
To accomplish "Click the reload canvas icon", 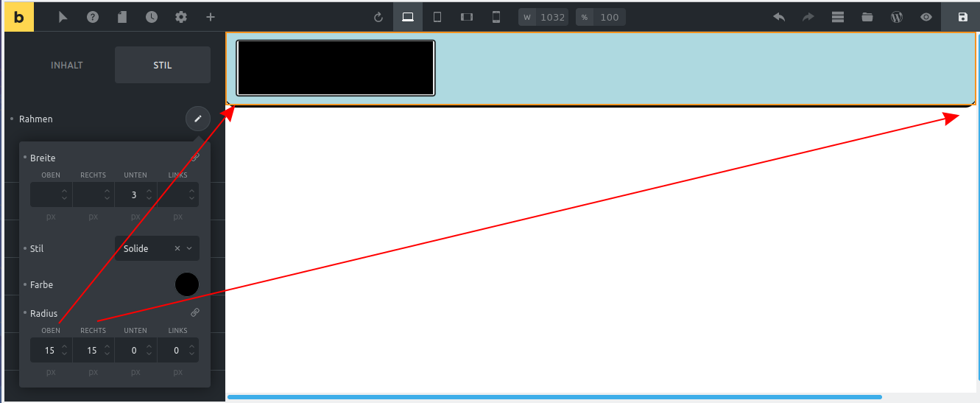I will pos(378,17).
